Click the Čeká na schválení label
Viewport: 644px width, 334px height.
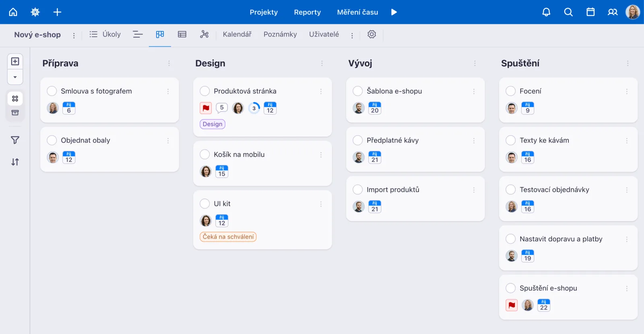(x=228, y=237)
